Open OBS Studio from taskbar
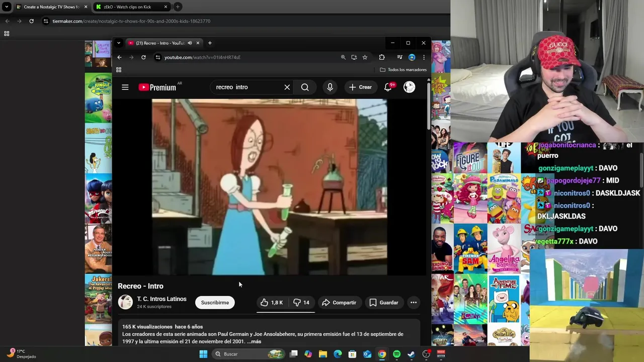This screenshot has width=644, height=362. 426,354
